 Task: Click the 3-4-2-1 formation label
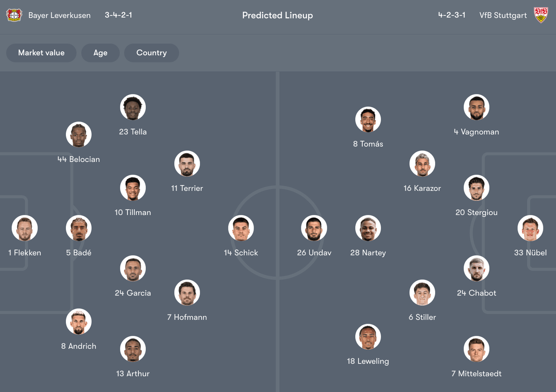(118, 15)
